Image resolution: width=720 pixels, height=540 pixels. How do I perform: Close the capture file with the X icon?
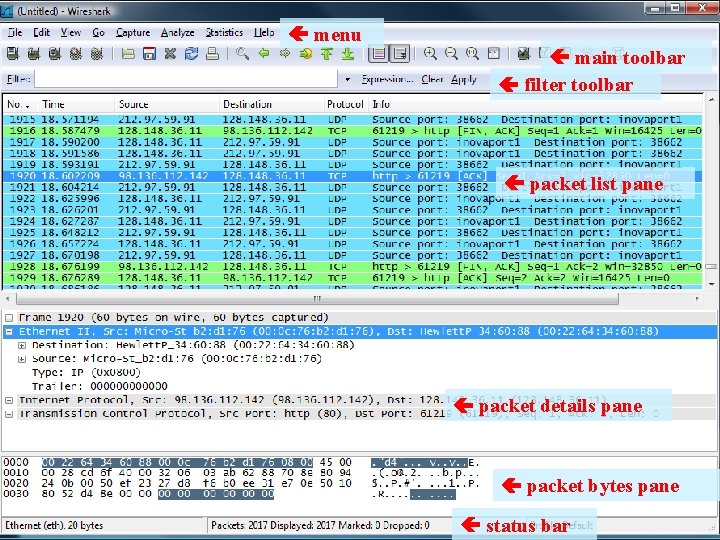[170, 54]
